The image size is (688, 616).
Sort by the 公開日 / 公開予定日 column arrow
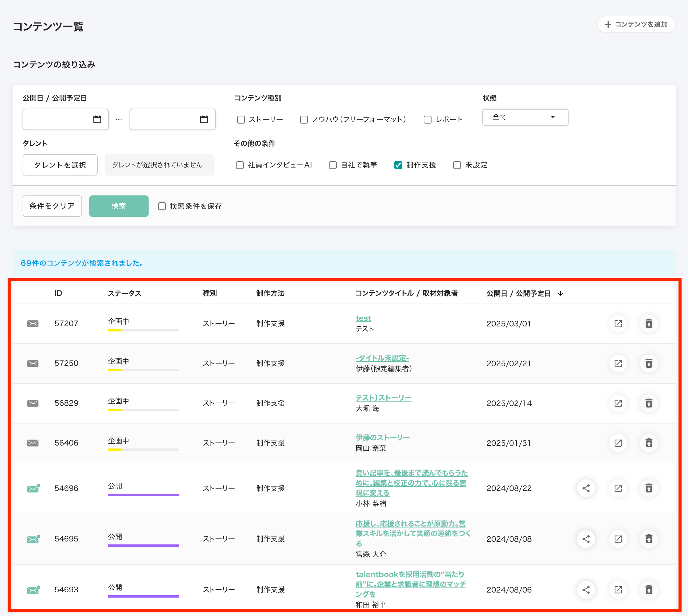click(560, 293)
